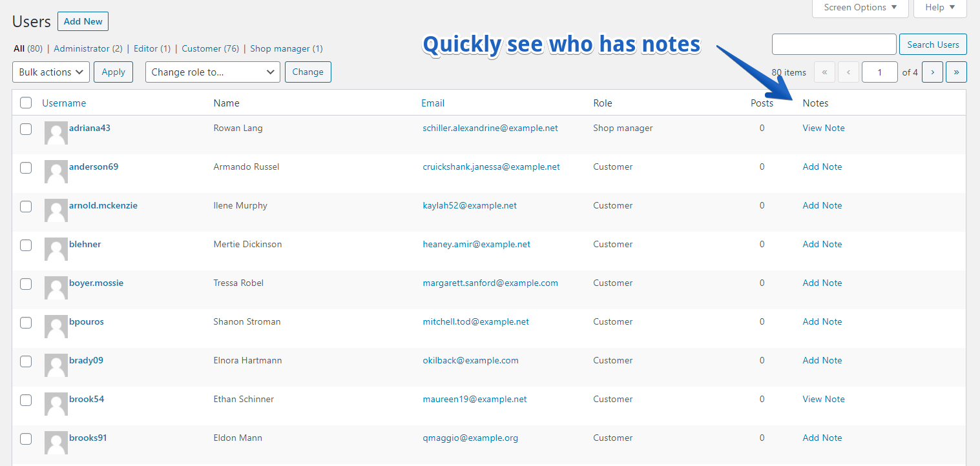Click the current page number input field
The height and width of the screenshot is (466, 980).
tap(879, 72)
